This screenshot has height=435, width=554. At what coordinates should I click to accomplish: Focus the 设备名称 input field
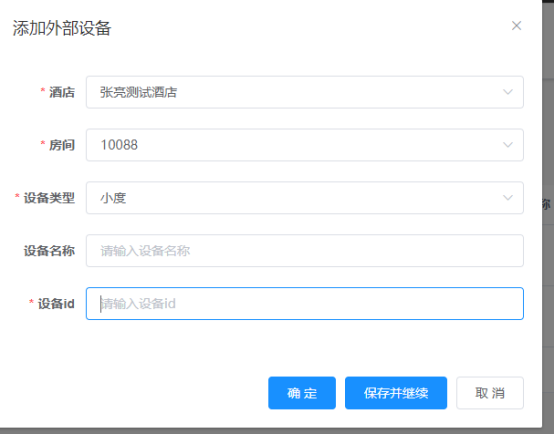coord(305,251)
